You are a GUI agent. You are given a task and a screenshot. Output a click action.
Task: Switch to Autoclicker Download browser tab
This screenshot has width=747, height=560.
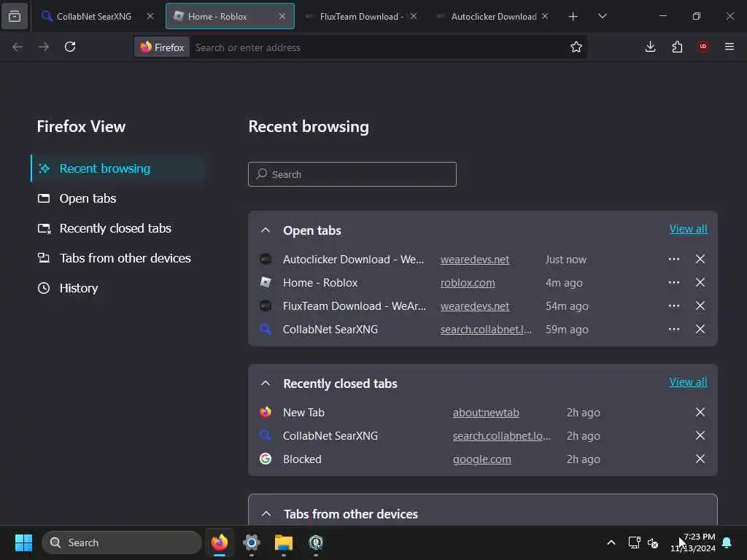[x=493, y=16]
